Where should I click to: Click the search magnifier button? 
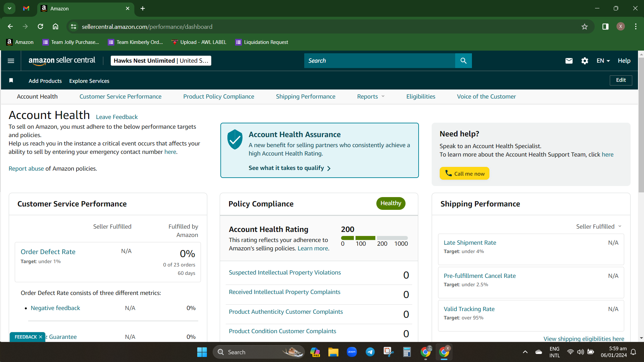pos(463,61)
